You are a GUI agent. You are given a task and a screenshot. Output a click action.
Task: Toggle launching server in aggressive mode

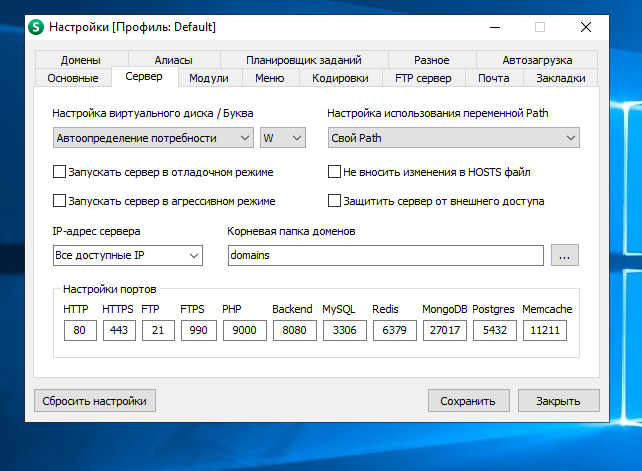59,200
